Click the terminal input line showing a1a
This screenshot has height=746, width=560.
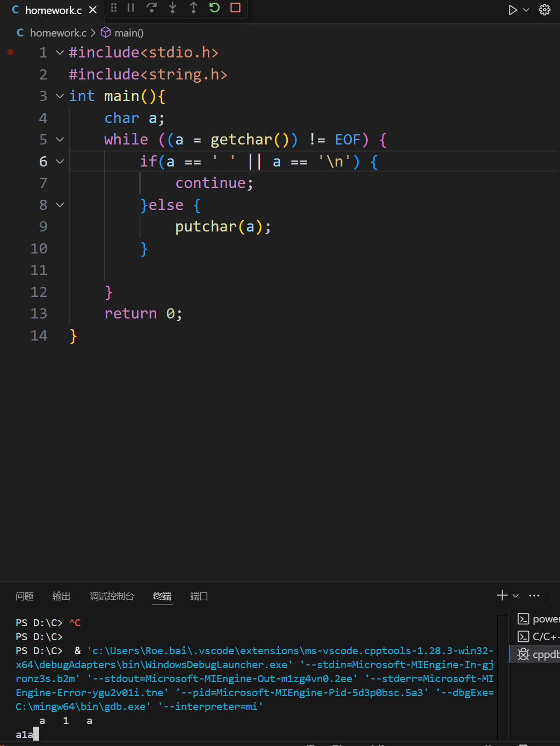(27, 734)
